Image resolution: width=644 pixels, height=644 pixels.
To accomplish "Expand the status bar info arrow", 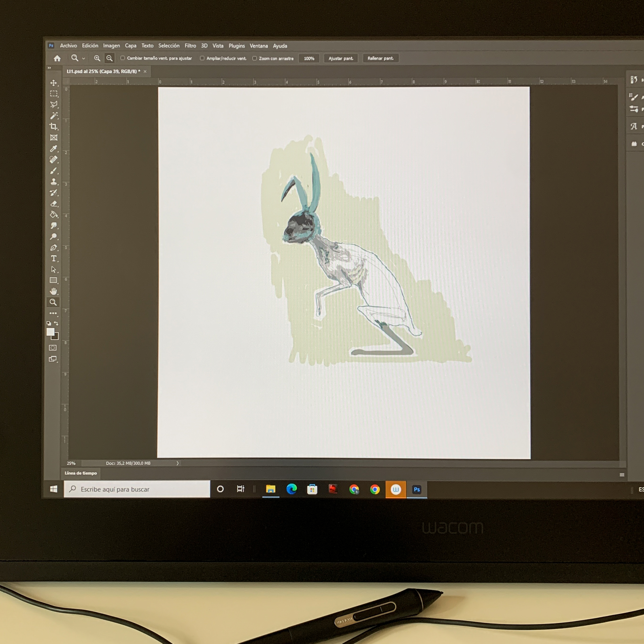I will point(178,463).
